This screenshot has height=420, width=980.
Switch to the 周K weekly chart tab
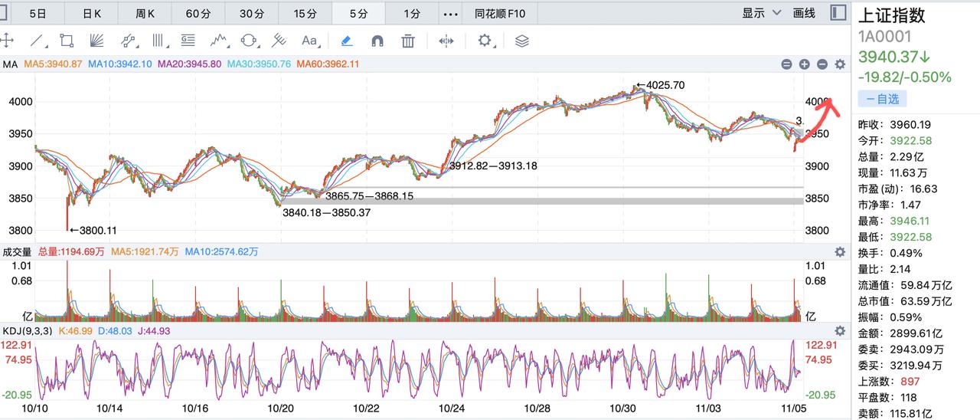(145, 14)
